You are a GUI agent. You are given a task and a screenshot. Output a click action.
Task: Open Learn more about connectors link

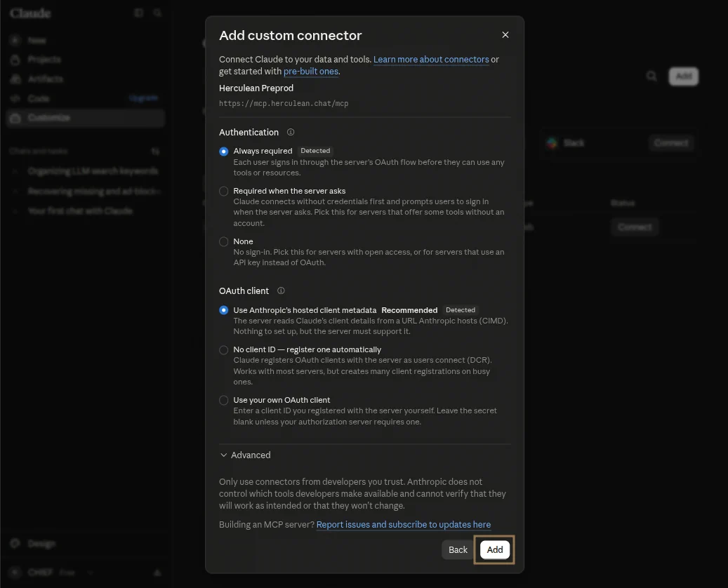431,60
